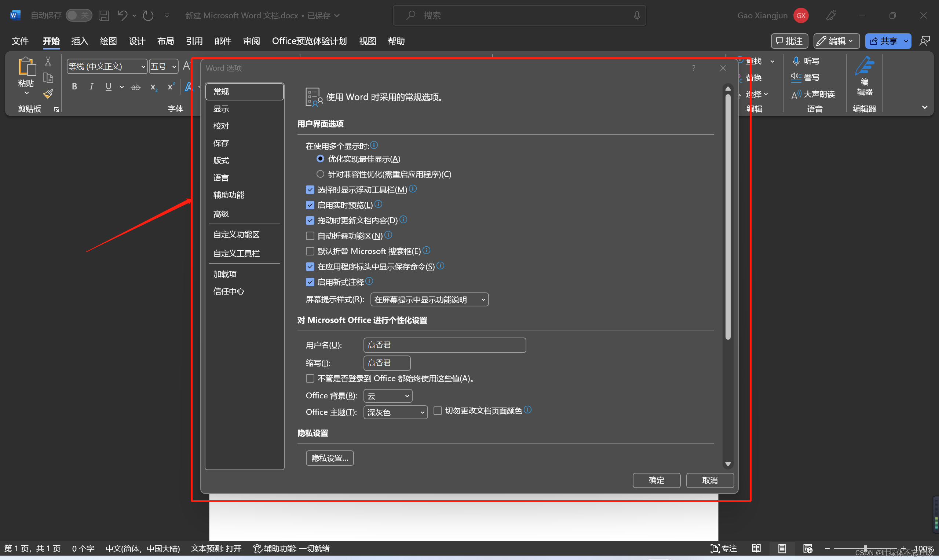Click the User name (用户名) input field

point(445,345)
